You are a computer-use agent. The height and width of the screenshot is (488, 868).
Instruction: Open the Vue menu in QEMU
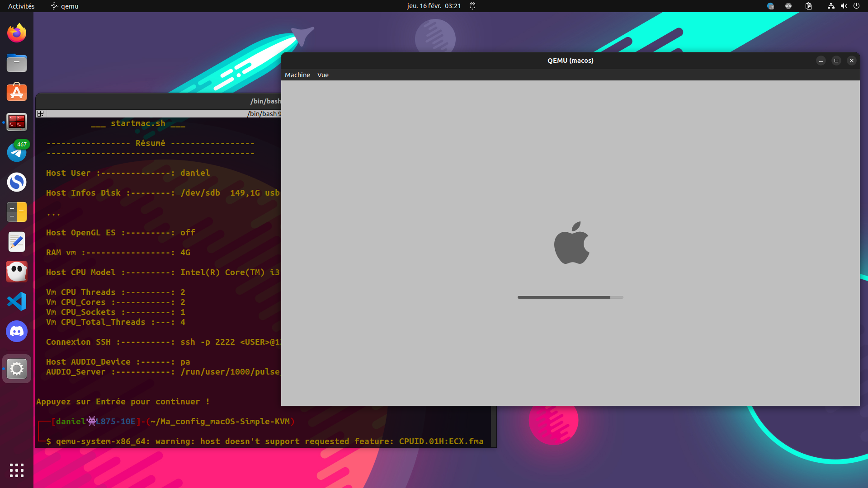pyautogui.click(x=323, y=75)
